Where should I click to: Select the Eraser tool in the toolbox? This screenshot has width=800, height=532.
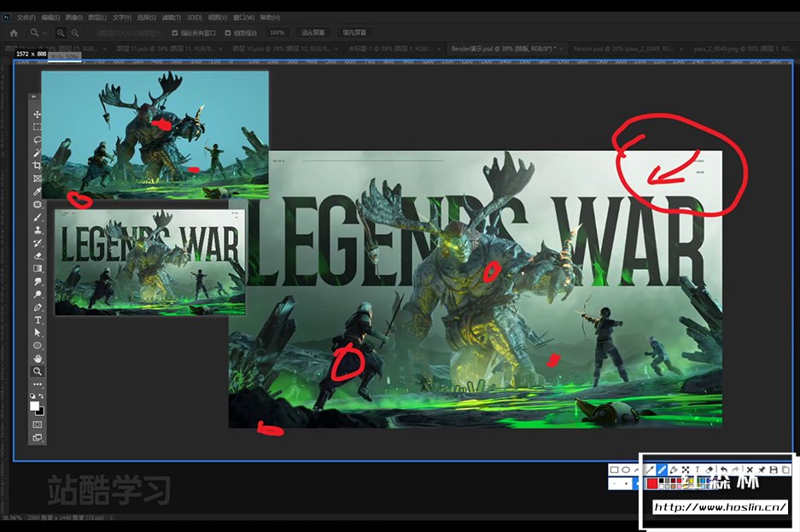pos(38,255)
